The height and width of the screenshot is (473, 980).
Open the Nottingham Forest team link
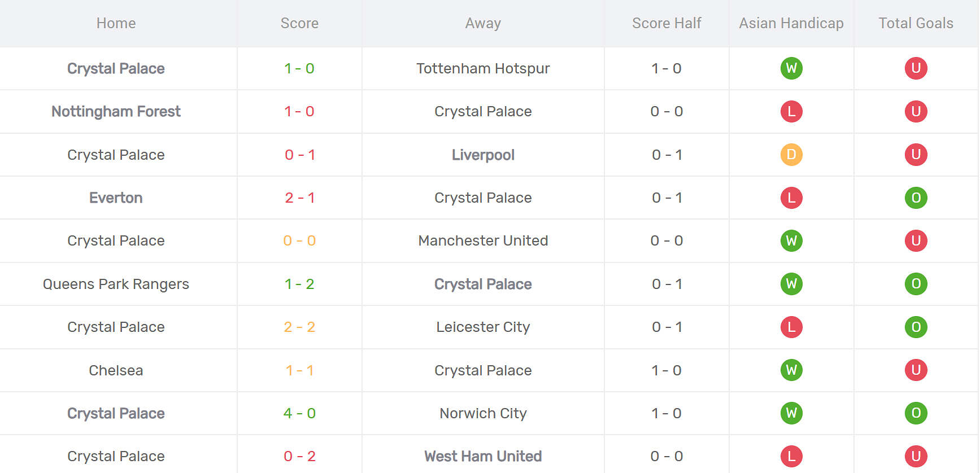point(116,112)
